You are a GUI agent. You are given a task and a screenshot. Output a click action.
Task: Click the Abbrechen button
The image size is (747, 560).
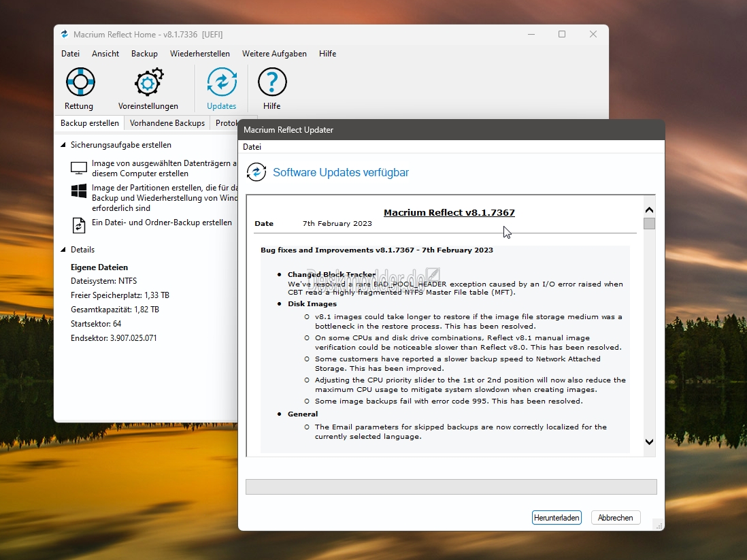616,518
